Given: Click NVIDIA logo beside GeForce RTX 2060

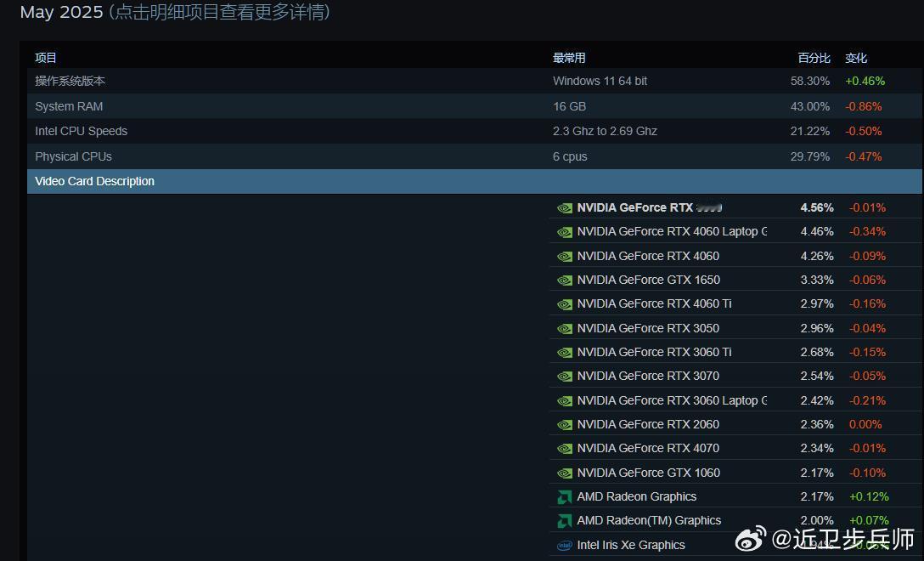Looking at the screenshot, I should tap(565, 425).
